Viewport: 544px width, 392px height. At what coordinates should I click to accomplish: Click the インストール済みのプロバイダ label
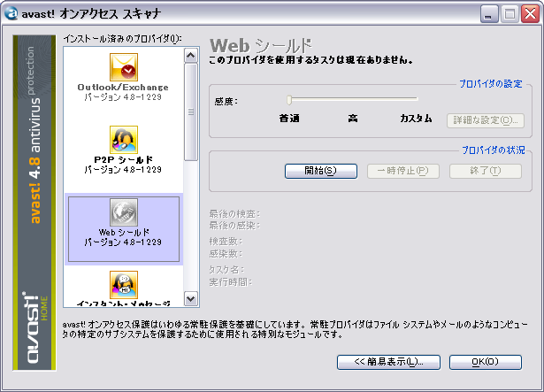[122, 39]
